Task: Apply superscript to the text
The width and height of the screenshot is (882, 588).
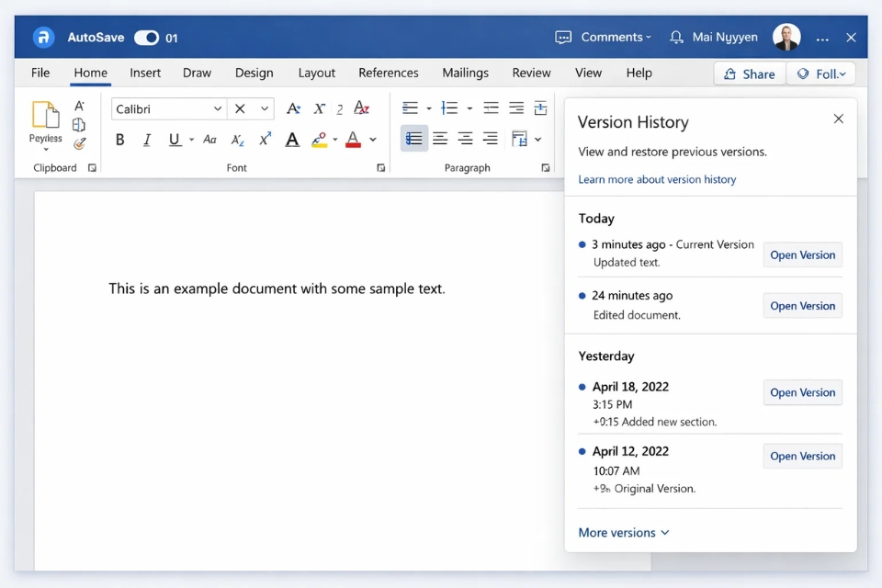Action: point(264,139)
